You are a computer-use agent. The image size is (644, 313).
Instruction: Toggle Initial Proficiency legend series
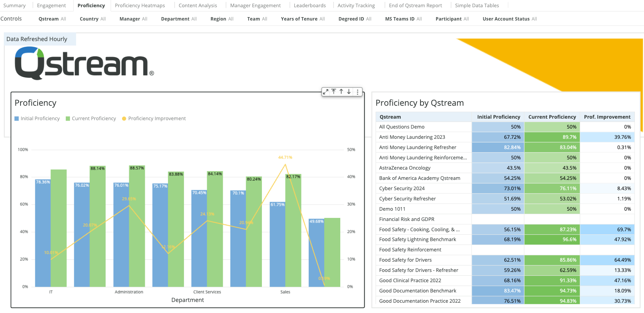[37, 119]
